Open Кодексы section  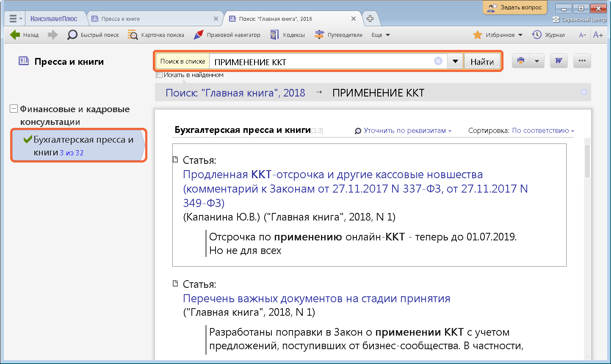click(x=288, y=35)
